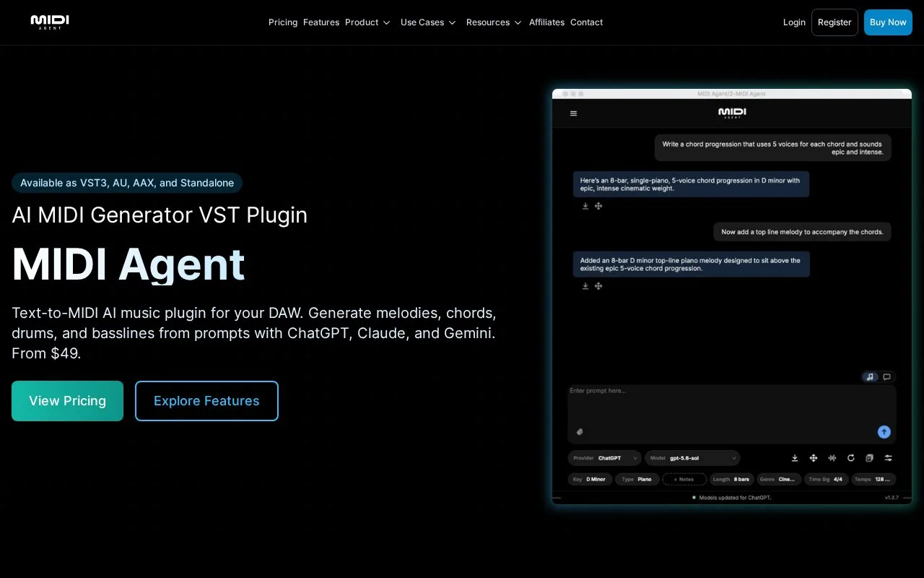Expand the Resources navigation dropdown

pyautogui.click(x=494, y=22)
